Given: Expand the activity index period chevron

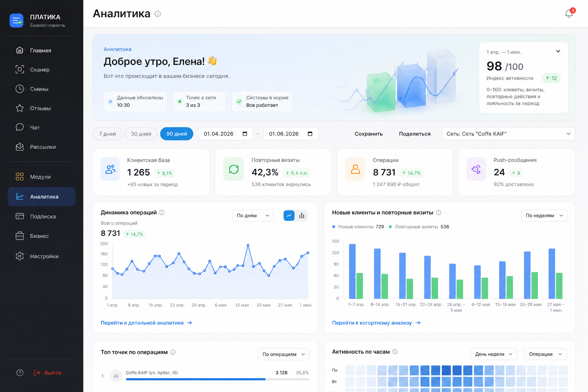Looking at the screenshot, I should coord(558,51).
